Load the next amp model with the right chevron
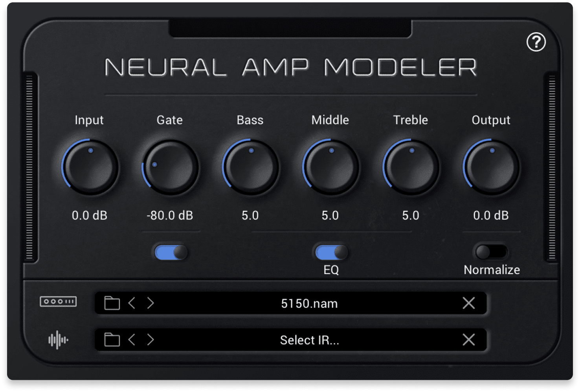The image size is (580, 392). [x=151, y=303]
